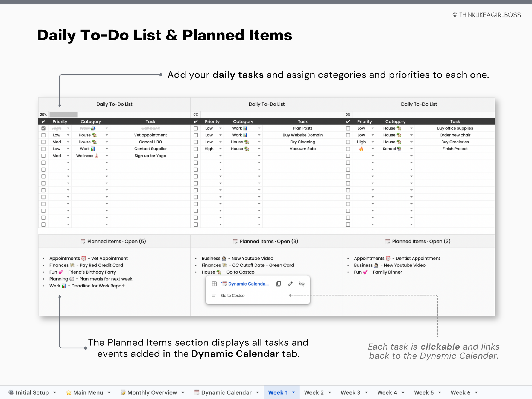Open category dropdown for Vacuum Sofa row
This screenshot has height=399, width=532.
point(259,149)
